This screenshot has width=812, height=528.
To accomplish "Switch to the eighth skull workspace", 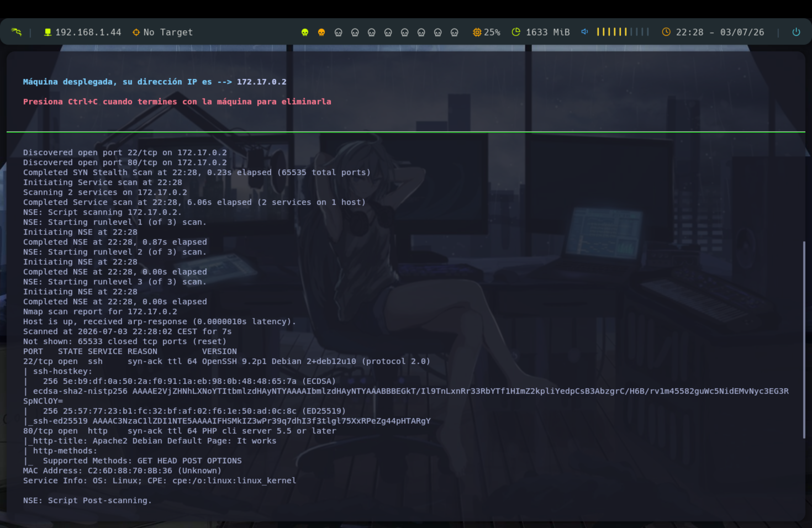I will tap(421, 32).
